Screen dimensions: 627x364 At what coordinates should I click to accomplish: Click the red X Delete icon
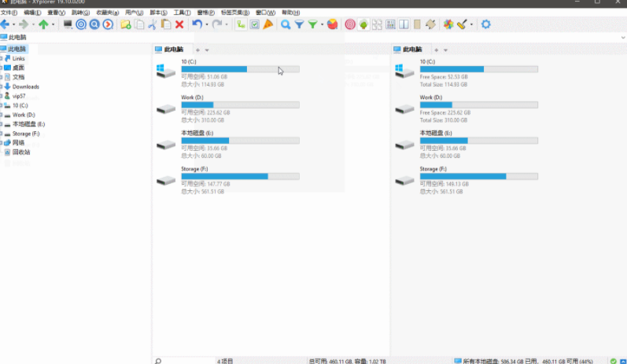pyautogui.click(x=179, y=24)
